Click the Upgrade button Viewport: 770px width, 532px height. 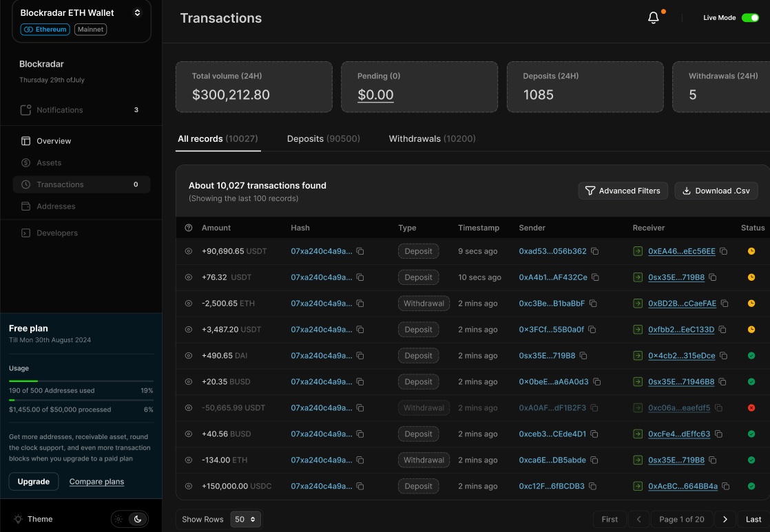tap(33, 482)
